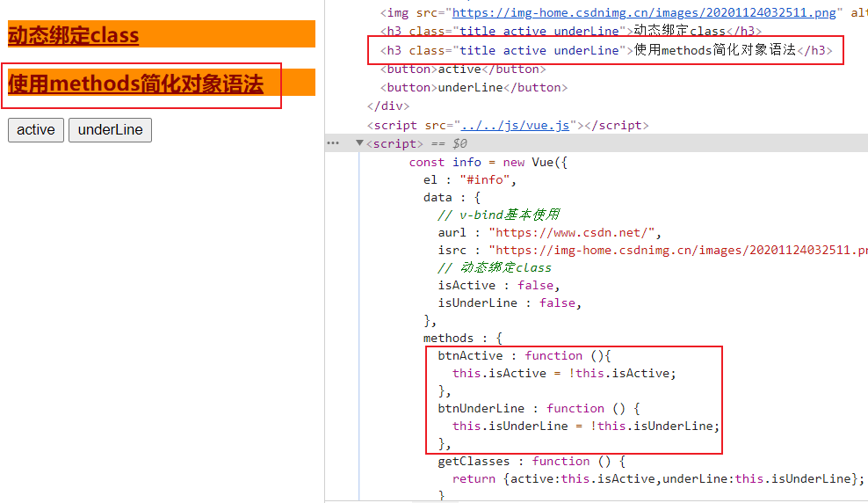Click this.isActive = !this.isActive line
The width and height of the screenshot is (868, 503).
(564, 374)
